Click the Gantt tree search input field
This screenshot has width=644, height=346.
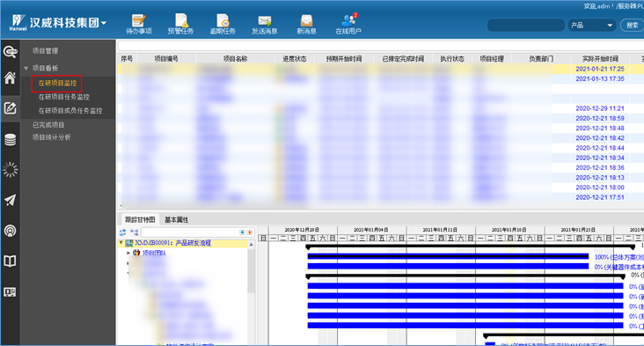coord(190,232)
